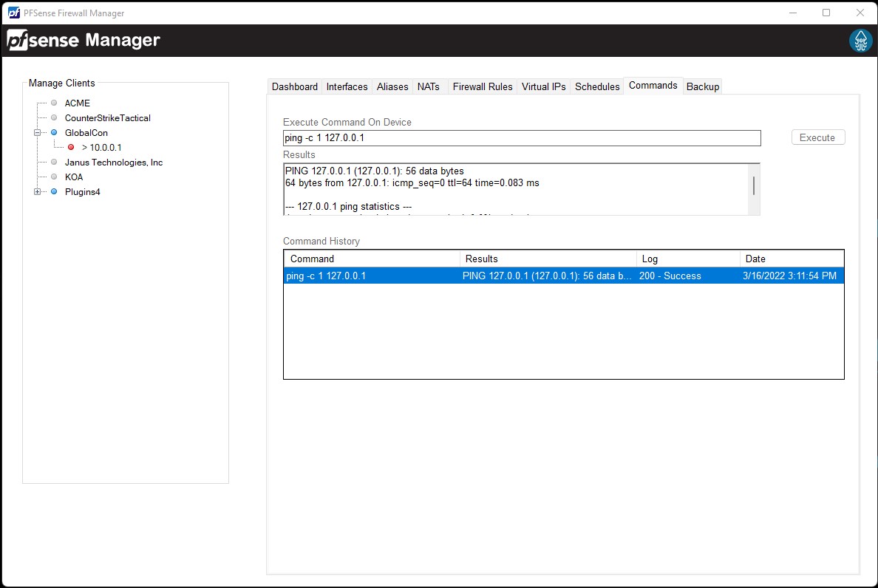878x588 pixels.
Task: Go to the NATs tab
Action: tap(429, 86)
